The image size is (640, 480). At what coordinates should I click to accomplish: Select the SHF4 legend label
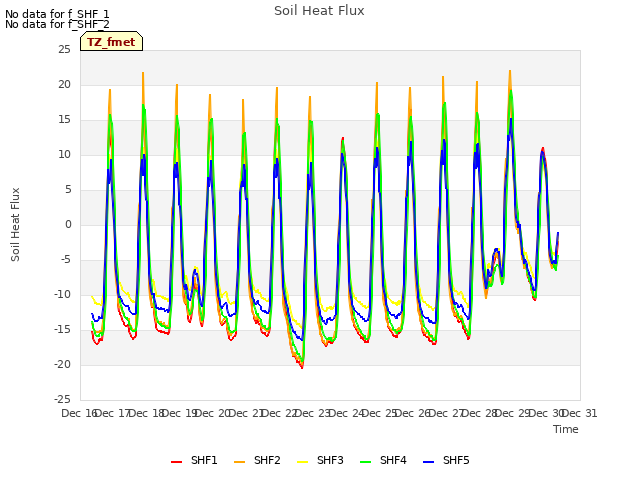[393, 460]
